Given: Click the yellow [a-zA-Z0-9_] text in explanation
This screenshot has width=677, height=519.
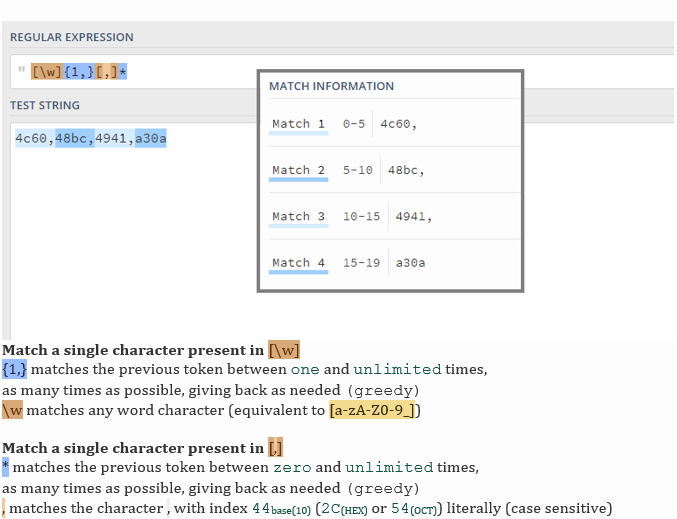Looking at the screenshot, I should click(374, 410).
